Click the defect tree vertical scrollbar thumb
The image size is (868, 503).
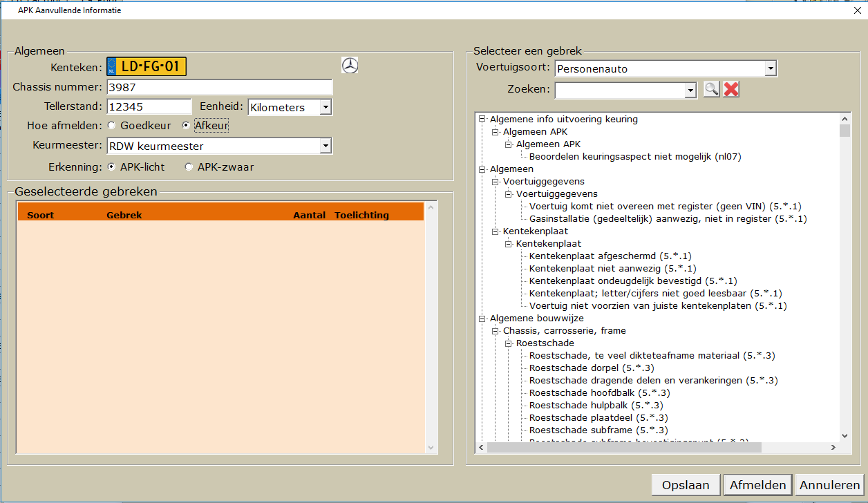point(845,131)
